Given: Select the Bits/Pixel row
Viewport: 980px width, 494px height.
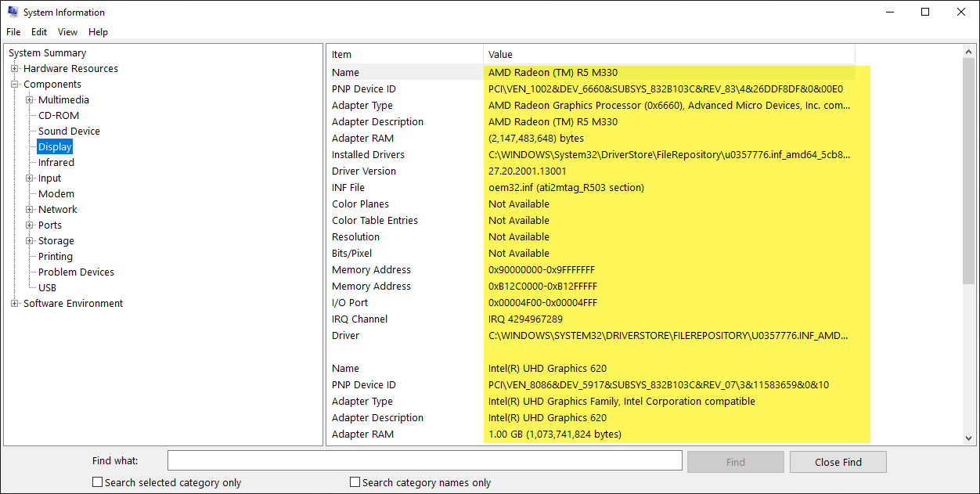Looking at the screenshot, I should pyautogui.click(x=591, y=253).
